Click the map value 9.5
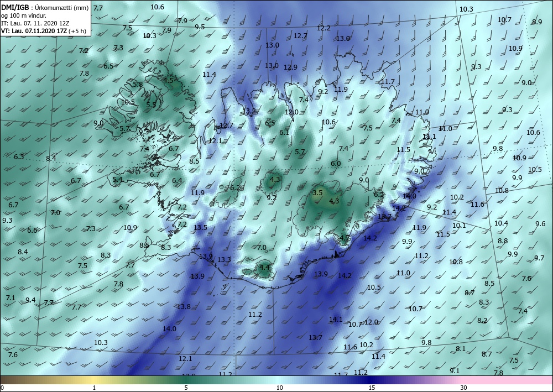This screenshot has width=553, height=392. pos(200,27)
